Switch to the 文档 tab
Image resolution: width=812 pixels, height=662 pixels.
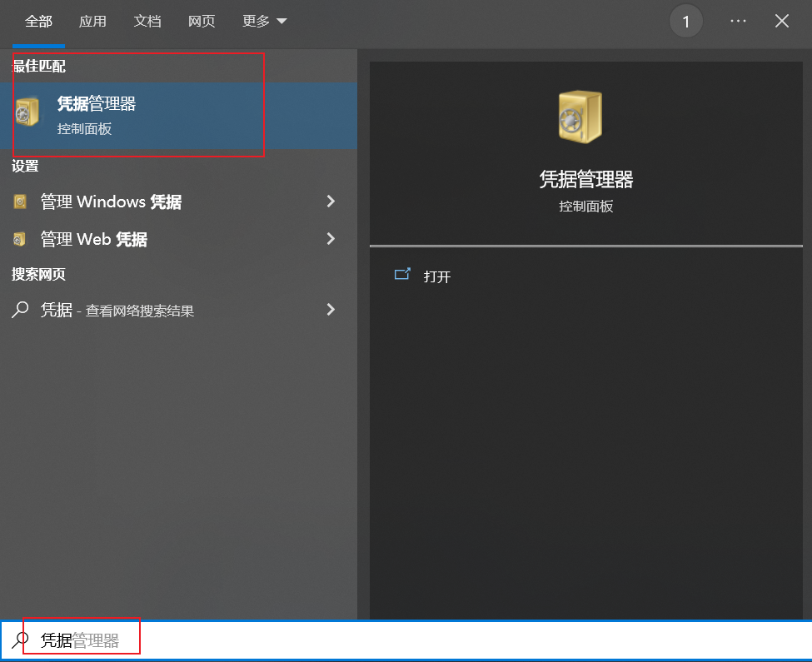(x=147, y=21)
